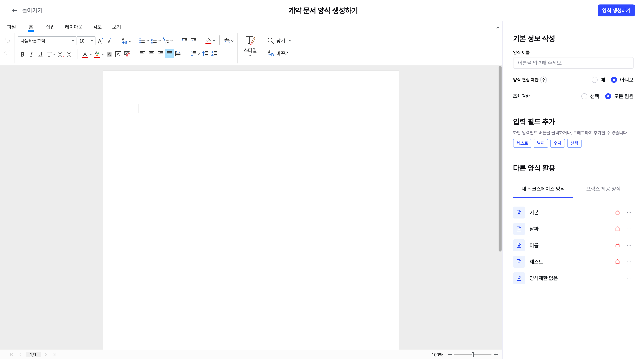Open the highlight color dropdown arrow

103,54
